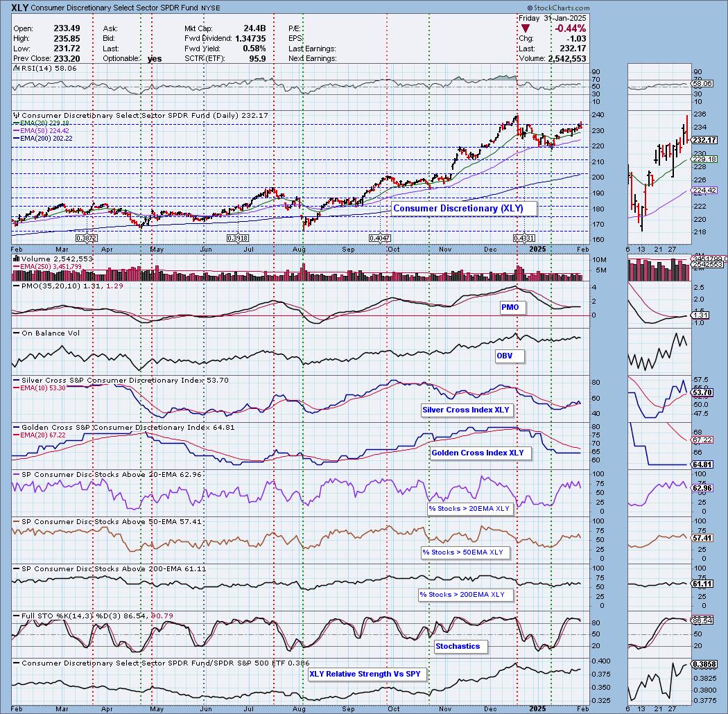Image resolution: width=728 pixels, height=714 pixels.
Task: Click the XLY ticker symbol in the header
Action: [x=19, y=8]
